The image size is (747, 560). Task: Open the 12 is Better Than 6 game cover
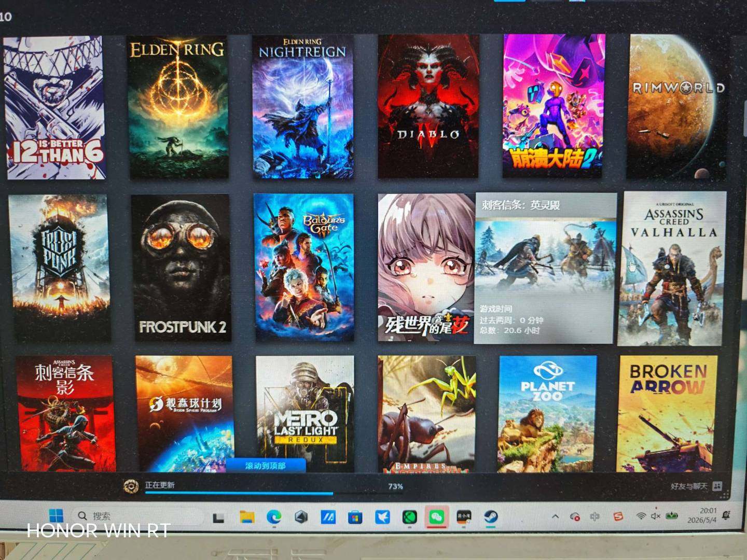(x=55, y=108)
